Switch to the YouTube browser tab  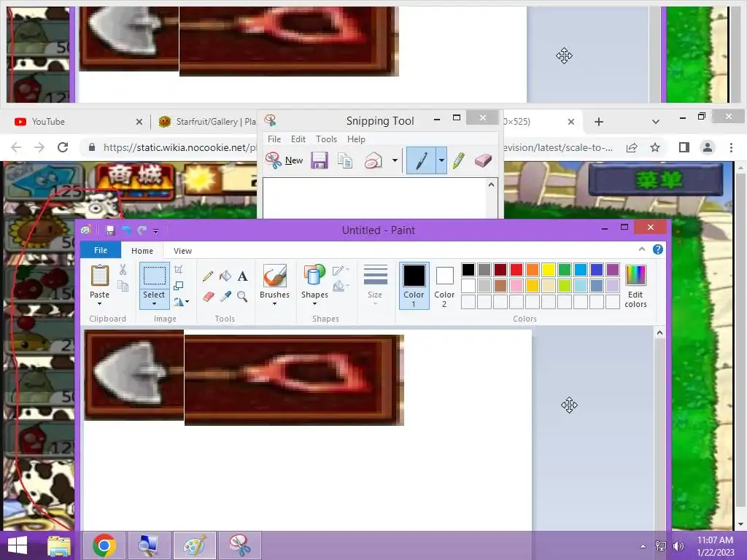[76, 122]
